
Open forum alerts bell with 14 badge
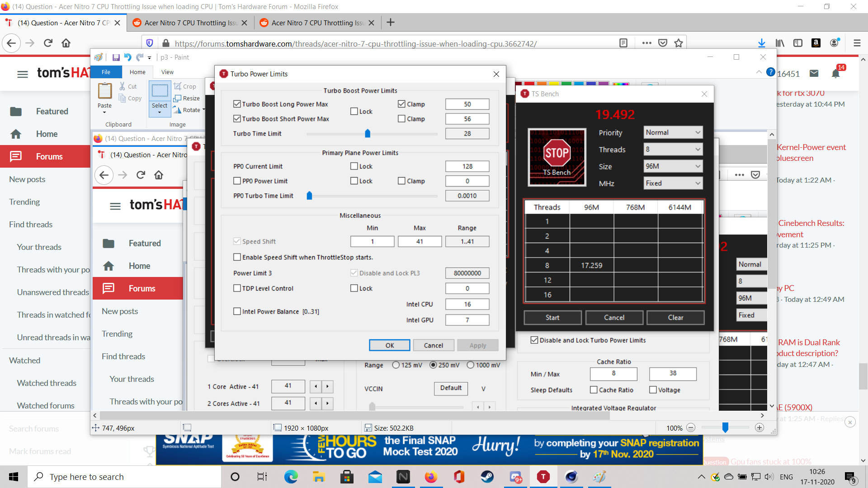coord(836,73)
